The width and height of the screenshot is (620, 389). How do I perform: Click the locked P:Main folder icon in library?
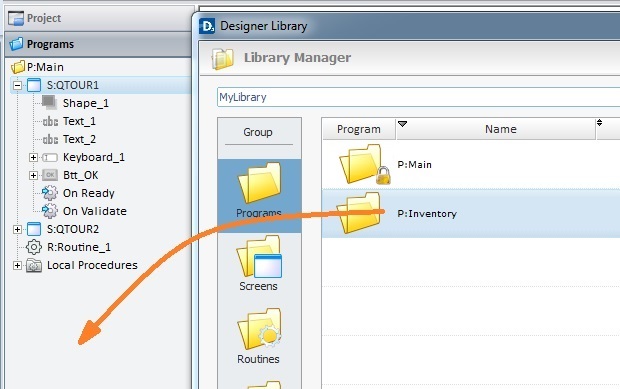[x=365, y=164]
